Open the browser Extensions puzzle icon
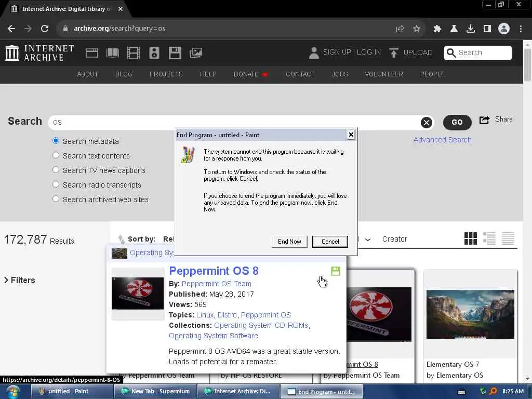 (437, 29)
